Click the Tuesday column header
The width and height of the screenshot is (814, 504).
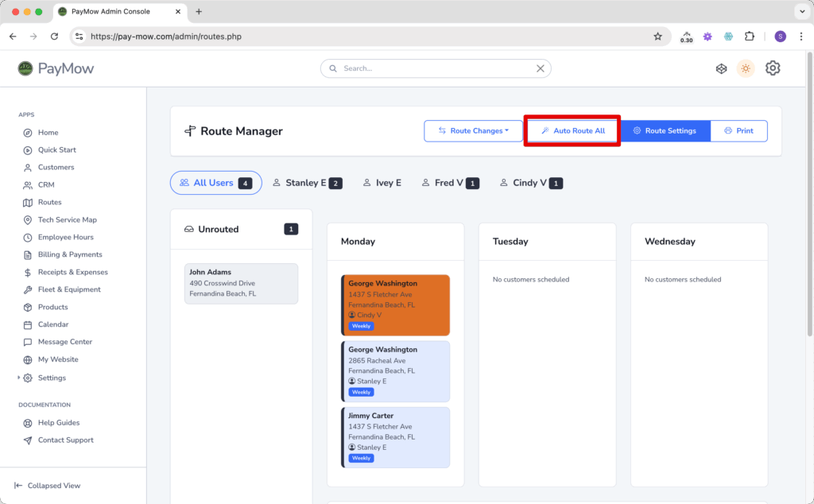pyautogui.click(x=510, y=242)
